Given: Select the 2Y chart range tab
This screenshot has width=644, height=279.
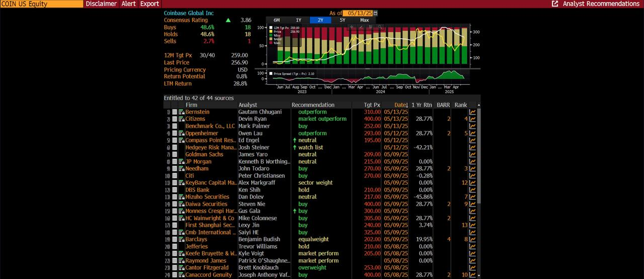Looking at the screenshot, I should pos(320,20).
